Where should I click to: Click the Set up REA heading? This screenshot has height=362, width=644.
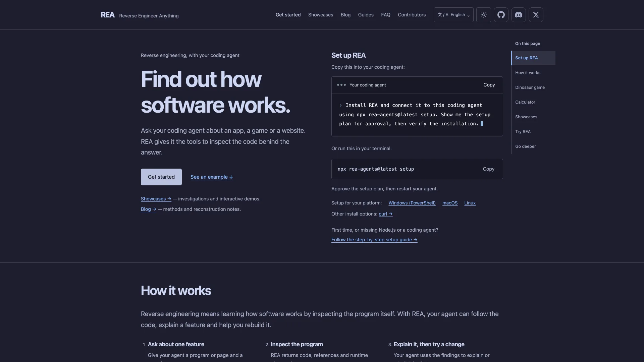348,55
